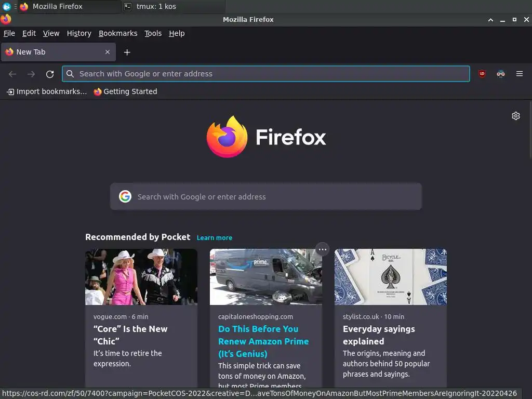The image size is (532, 399).
Task: Reload the current page
Action: (50, 74)
